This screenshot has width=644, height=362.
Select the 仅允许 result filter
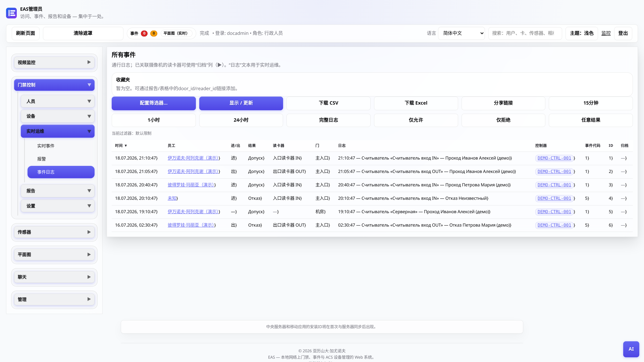click(416, 120)
